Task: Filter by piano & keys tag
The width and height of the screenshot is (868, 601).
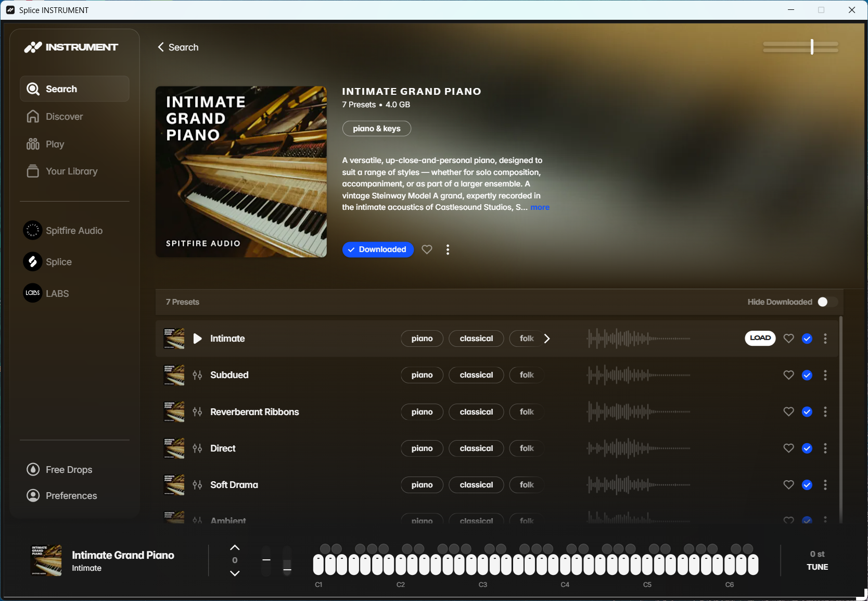Action: 377,129
